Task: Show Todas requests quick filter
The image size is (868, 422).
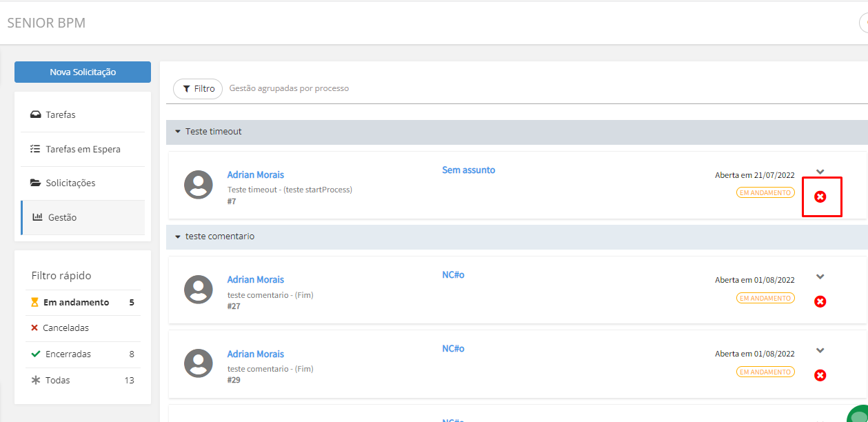Action: (57, 380)
